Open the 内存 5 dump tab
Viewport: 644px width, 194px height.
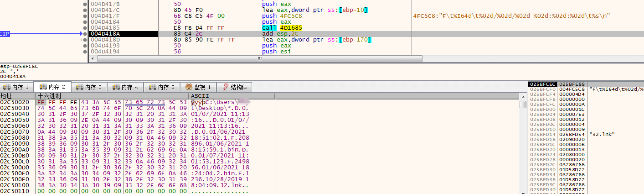pos(162,87)
